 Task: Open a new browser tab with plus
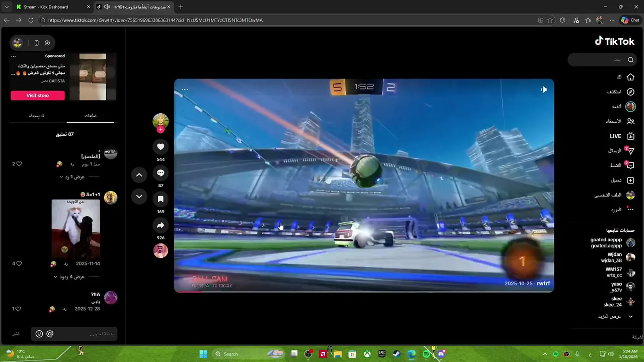181,7
